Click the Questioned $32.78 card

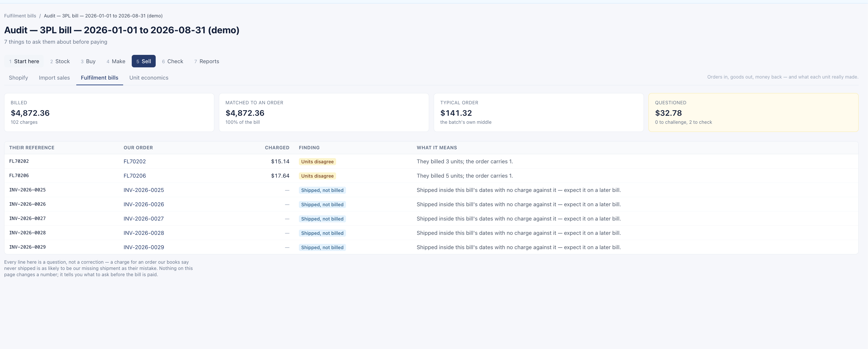tap(753, 112)
